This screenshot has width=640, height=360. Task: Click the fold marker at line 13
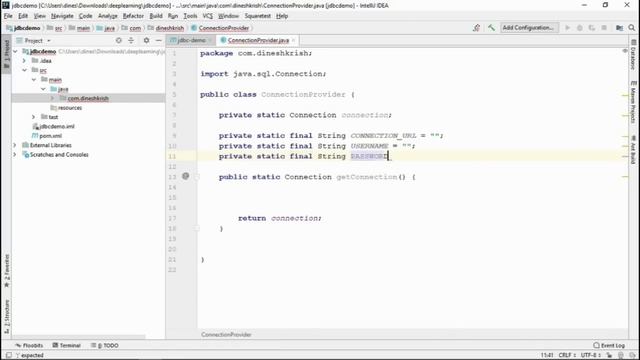coord(197,177)
